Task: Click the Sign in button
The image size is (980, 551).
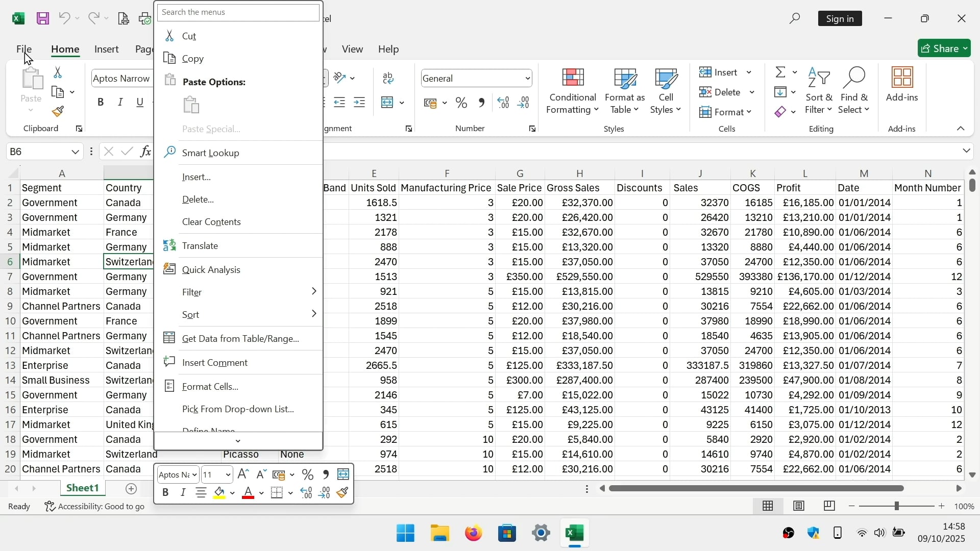Action: click(x=840, y=18)
